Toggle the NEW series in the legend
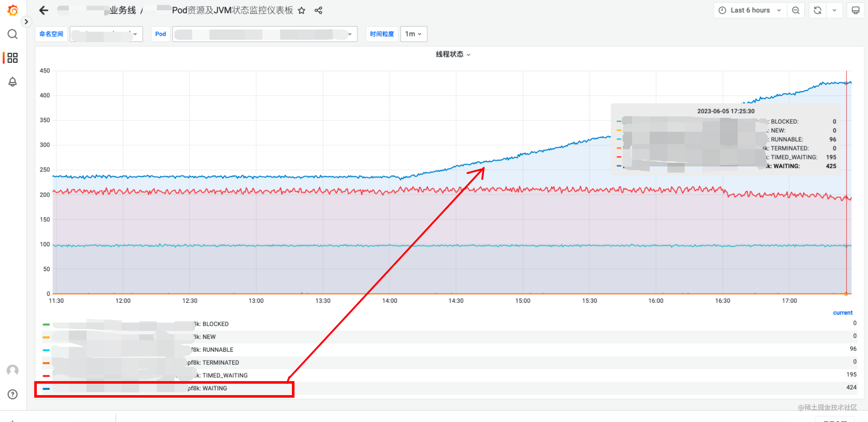This screenshot has width=868, height=422. coord(209,337)
